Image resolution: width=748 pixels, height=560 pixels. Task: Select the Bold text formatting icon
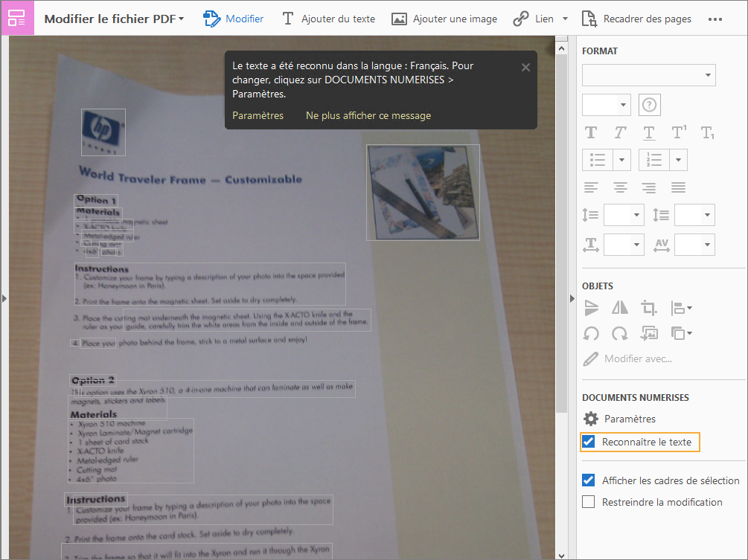[590, 132]
